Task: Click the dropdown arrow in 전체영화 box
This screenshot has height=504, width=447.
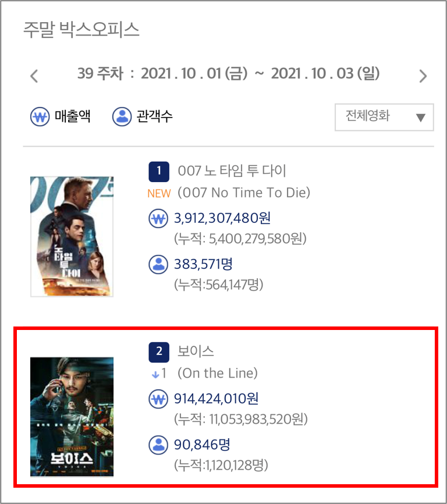Action: (421, 118)
